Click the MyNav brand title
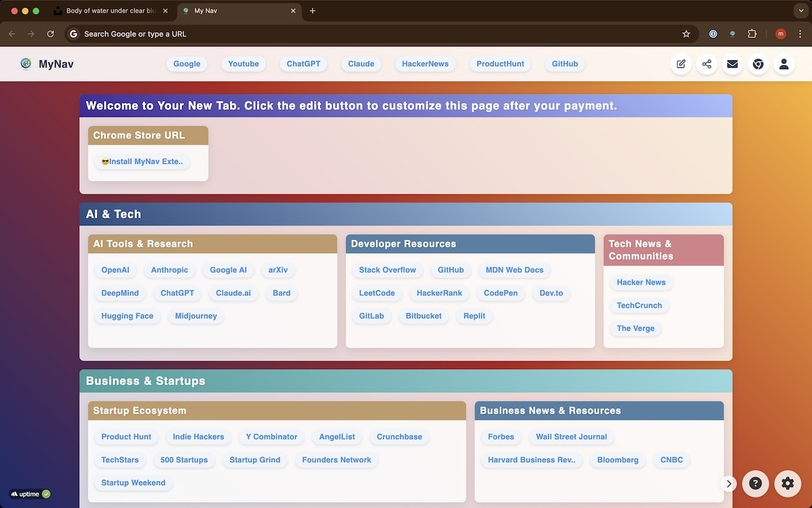812x508 pixels. [x=56, y=64]
